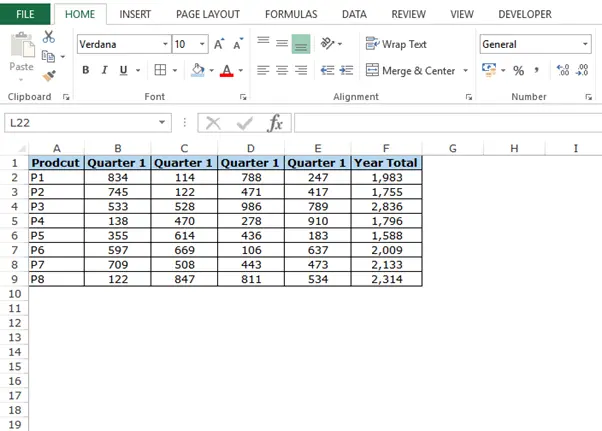Click the Orientation text angle icon
The height and width of the screenshot is (431, 602).
click(x=327, y=44)
